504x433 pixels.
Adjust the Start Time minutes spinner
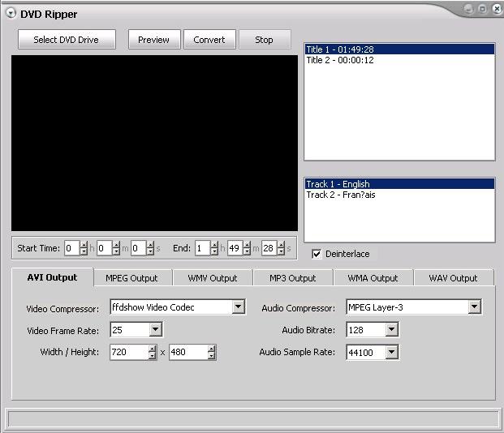(116, 248)
